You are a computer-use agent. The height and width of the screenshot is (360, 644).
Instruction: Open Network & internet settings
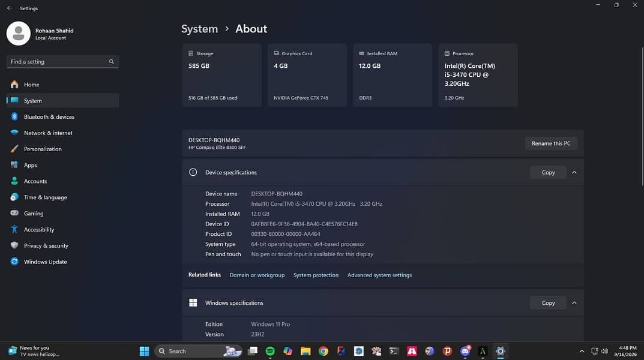point(63,133)
